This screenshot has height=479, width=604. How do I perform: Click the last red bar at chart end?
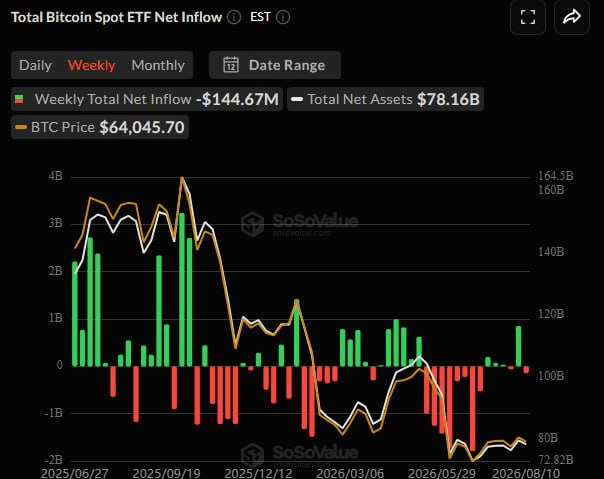tap(526, 370)
